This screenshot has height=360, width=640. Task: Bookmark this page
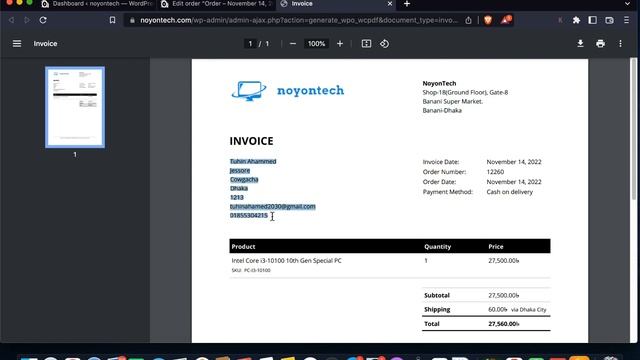(x=112, y=20)
